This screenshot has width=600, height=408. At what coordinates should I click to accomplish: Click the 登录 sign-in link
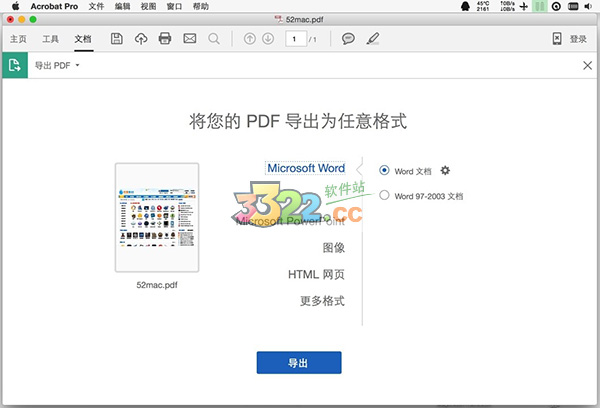pyautogui.click(x=578, y=39)
